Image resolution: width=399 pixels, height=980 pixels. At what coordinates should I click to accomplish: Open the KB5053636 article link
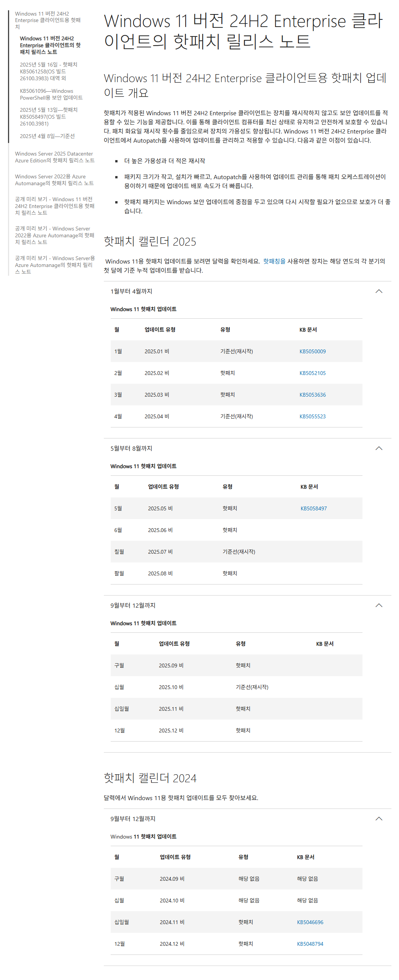312,395
